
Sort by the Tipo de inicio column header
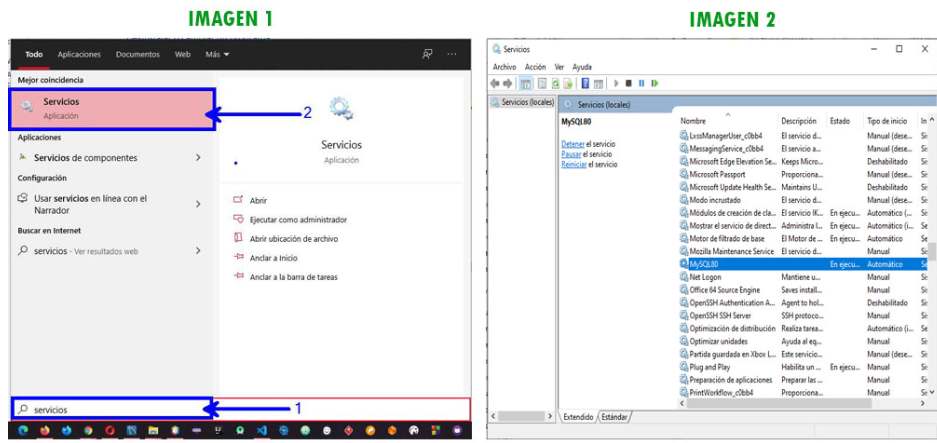887,121
